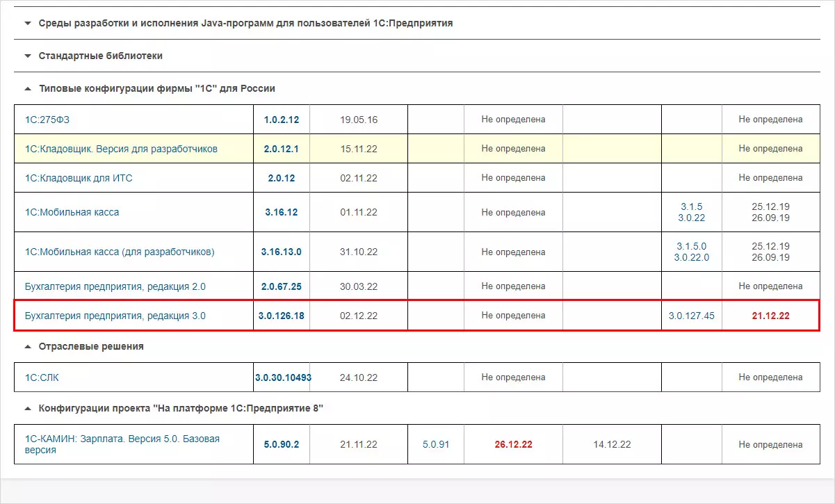Select the date 02.12.22
Viewport: 835px width, 504px height.
[x=359, y=316]
